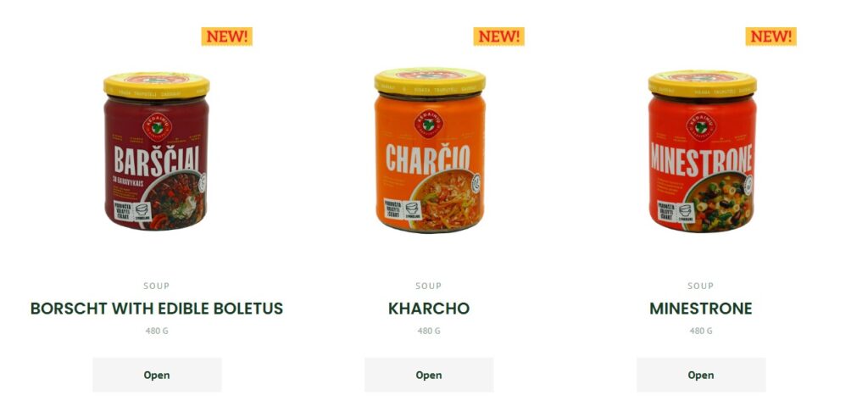Click the yellow lid of the Charčio jar
The width and height of the screenshot is (868, 412).
click(430, 81)
